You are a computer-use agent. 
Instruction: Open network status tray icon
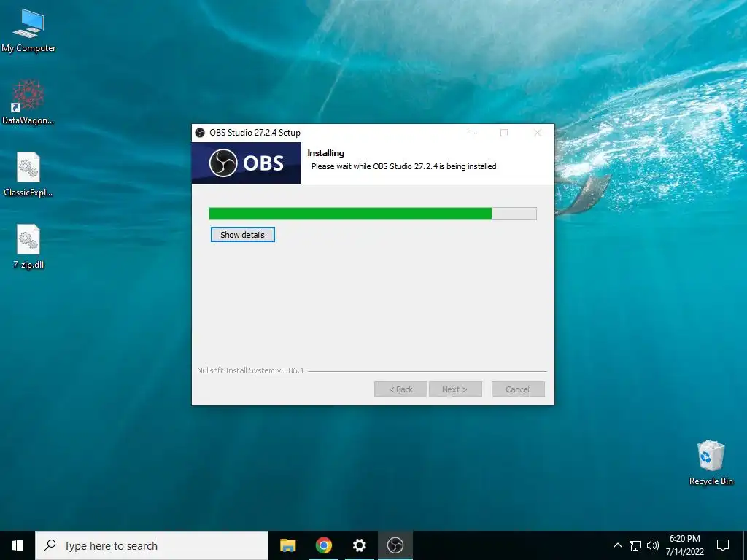(635, 545)
